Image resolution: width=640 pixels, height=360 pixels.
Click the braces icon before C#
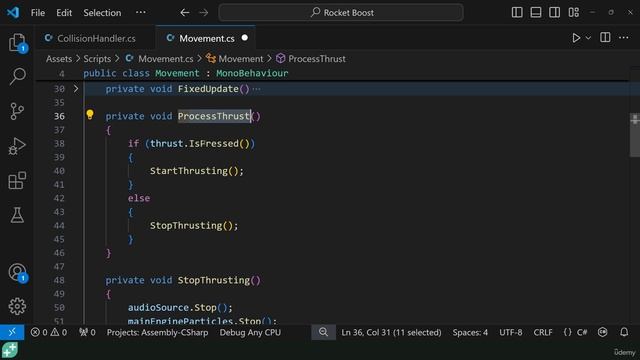click(x=567, y=332)
